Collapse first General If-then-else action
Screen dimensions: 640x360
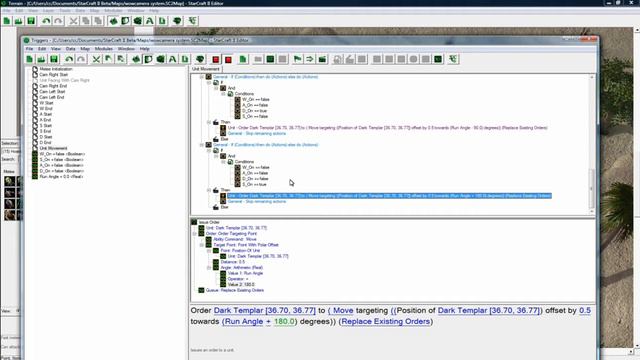coord(202,77)
